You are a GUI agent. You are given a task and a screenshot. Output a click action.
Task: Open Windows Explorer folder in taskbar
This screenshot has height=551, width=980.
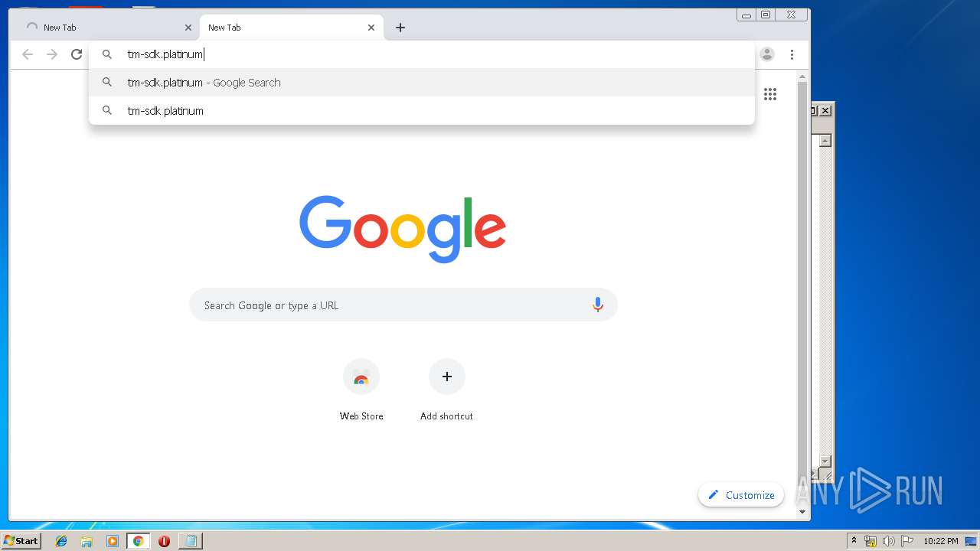87,541
